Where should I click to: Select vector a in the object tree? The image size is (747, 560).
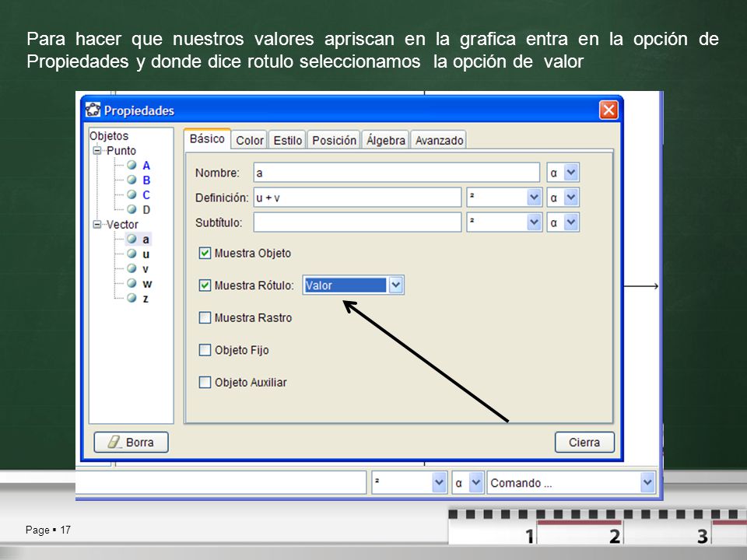coord(146,239)
